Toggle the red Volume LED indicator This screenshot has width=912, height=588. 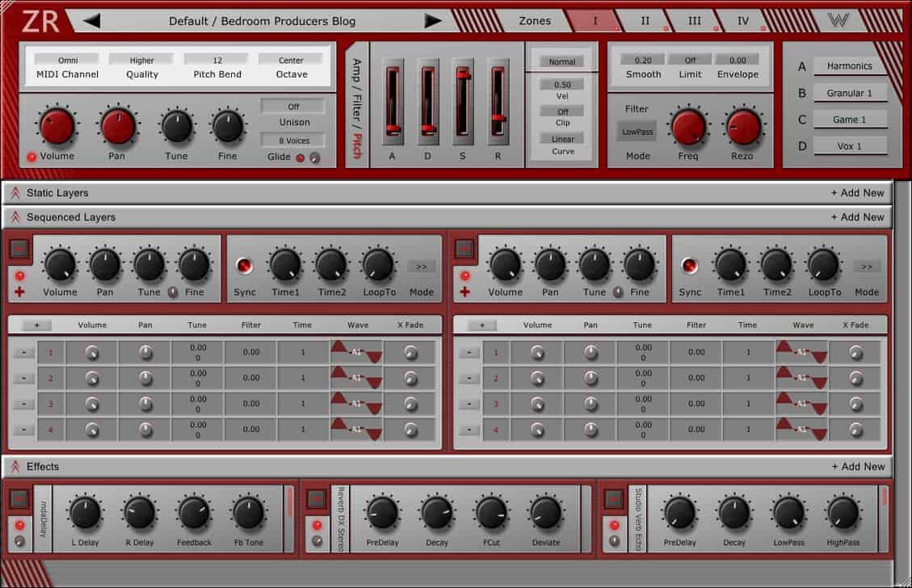click(x=32, y=157)
